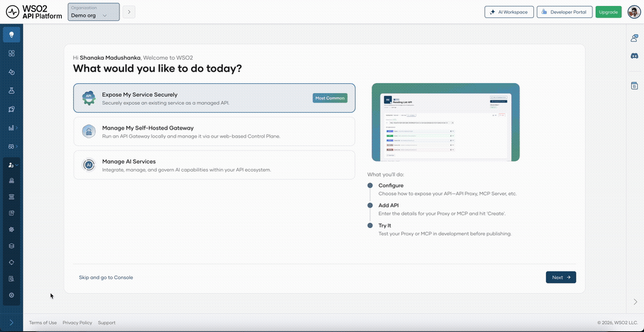Open the Discord community icon
The image size is (644, 332).
pos(634,56)
